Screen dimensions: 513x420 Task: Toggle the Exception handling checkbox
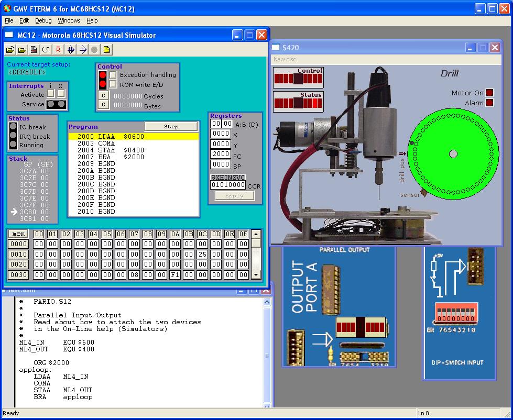tap(113, 75)
